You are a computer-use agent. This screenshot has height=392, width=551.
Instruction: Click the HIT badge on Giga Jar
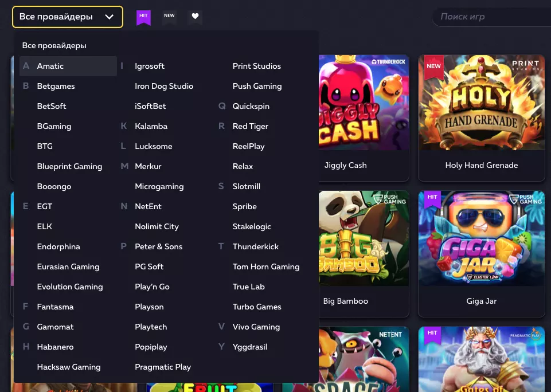(x=432, y=198)
